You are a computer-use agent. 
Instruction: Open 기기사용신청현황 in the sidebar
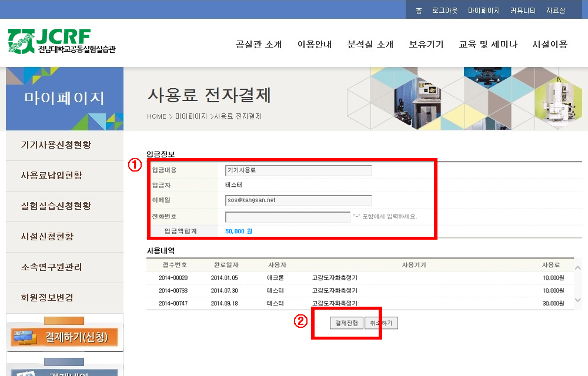tap(56, 145)
